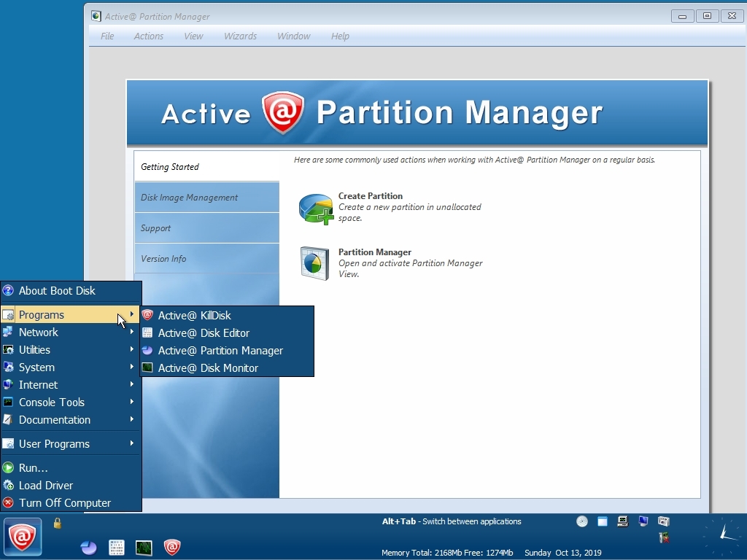Click the Partition Manager view icon
The image size is (747, 560).
pyautogui.click(x=314, y=263)
